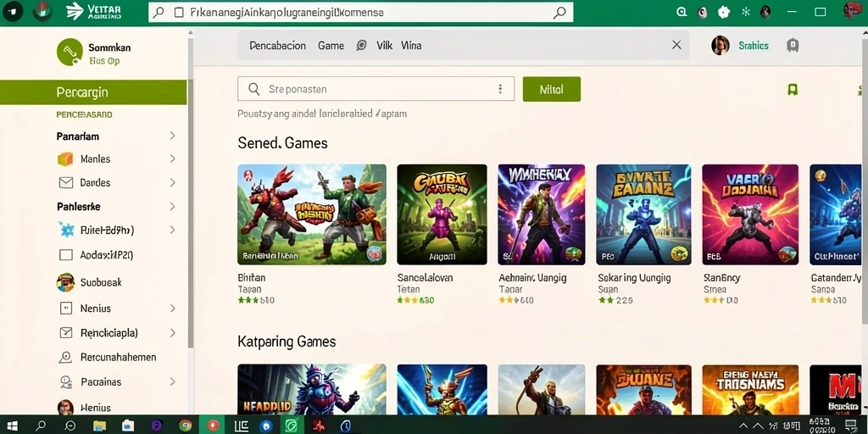This screenshot has height=434, width=868.
Task: Click the three-dot menu in search field
Action: tap(500, 89)
